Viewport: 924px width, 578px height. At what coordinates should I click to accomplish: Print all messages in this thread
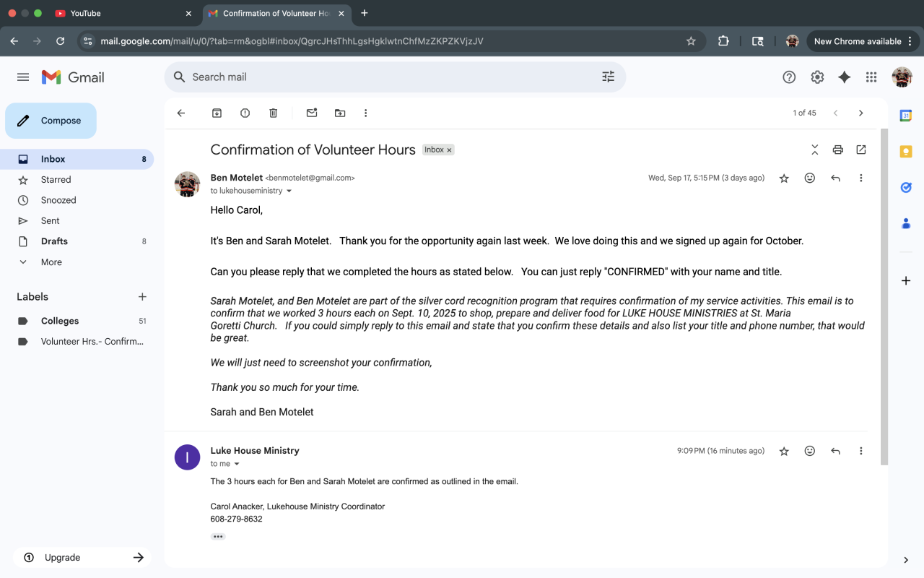point(837,150)
